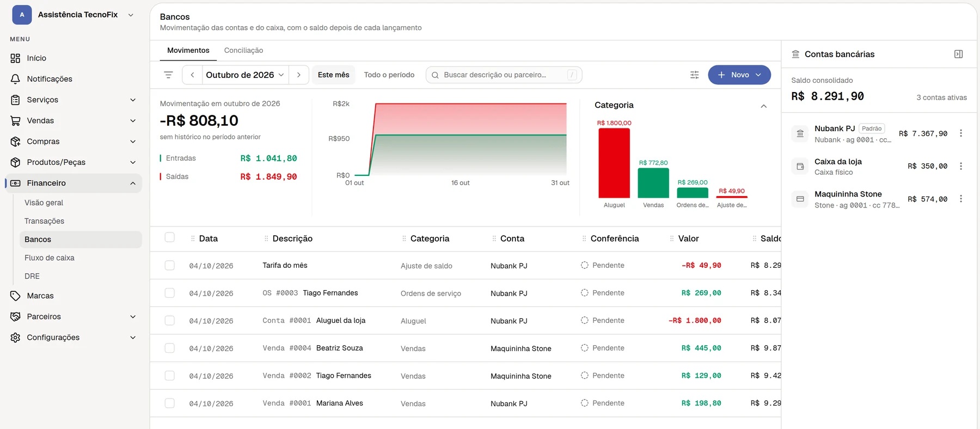Click the Venda #0002 Tiago Fernandes description

(x=317, y=376)
